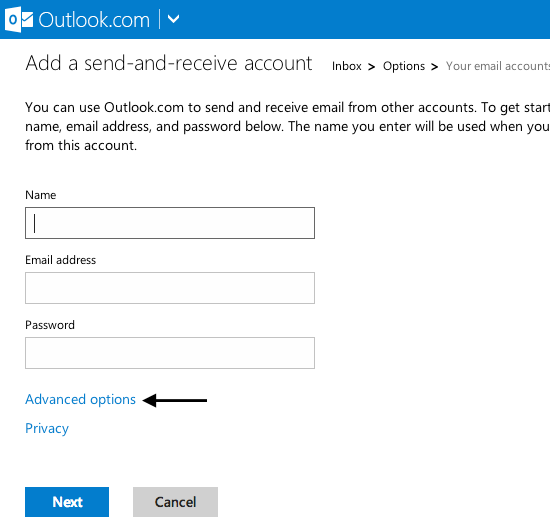The height and width of the screenshot is (529, 550).
Task: Click the Outlook.com envelope logo icon
Action: 19,19
